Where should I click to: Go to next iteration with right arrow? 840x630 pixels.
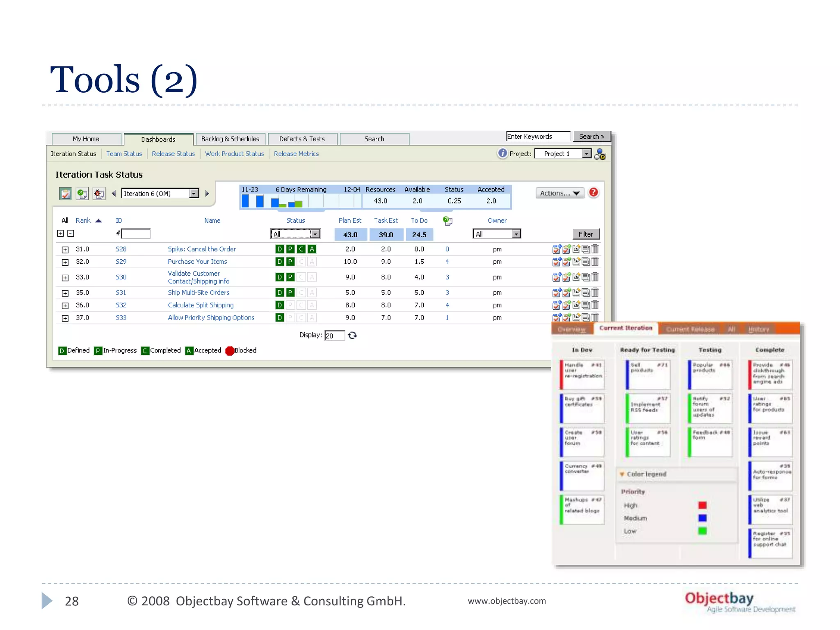[x=207, y=194]
